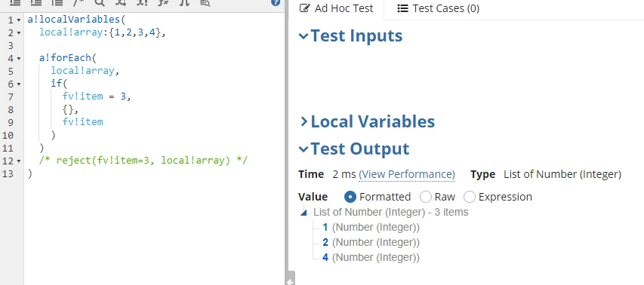
Task: Click the '2 ms' time value
Action: pos(344,174)
